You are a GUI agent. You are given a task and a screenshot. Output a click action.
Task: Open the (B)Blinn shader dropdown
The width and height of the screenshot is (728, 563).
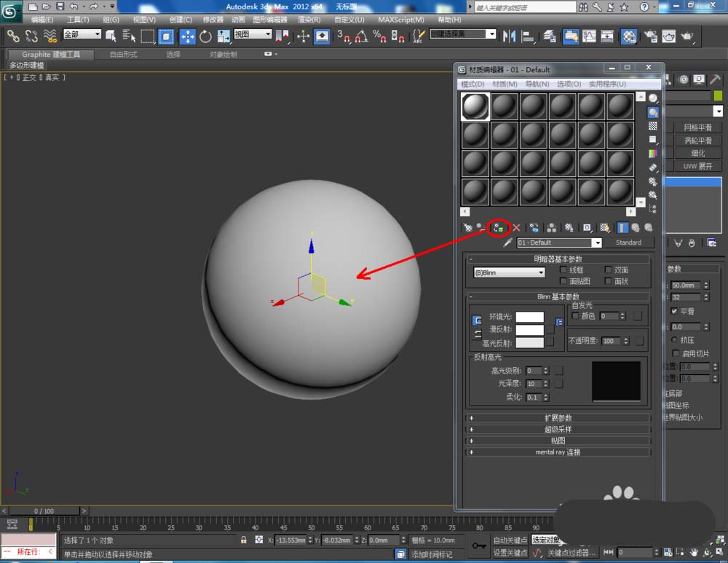(x=509, y=272)
